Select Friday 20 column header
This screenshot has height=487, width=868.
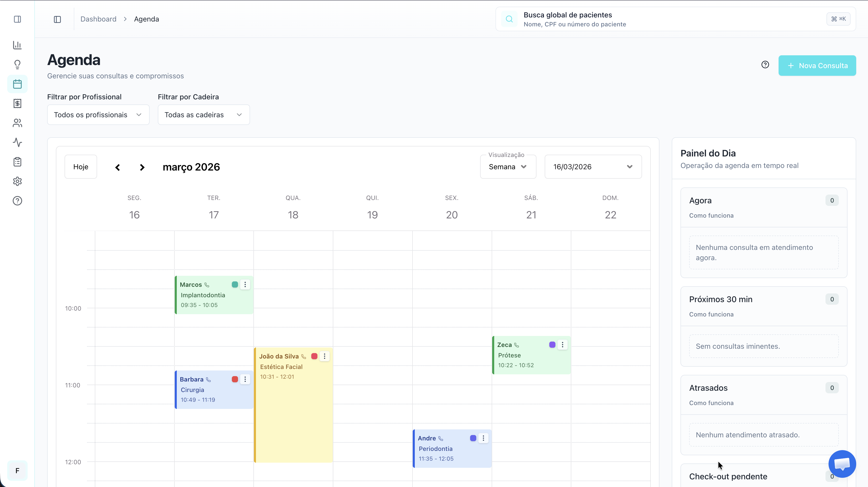(452, 207)
